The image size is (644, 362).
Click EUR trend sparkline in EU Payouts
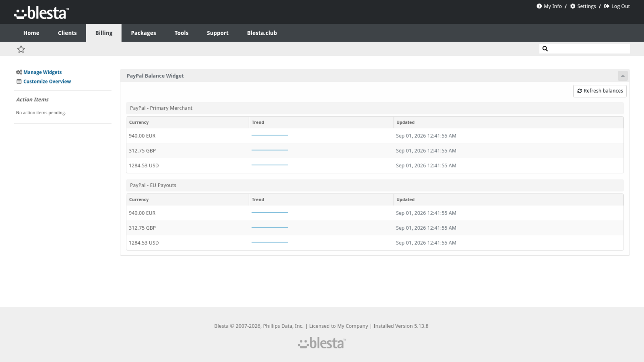270,212
